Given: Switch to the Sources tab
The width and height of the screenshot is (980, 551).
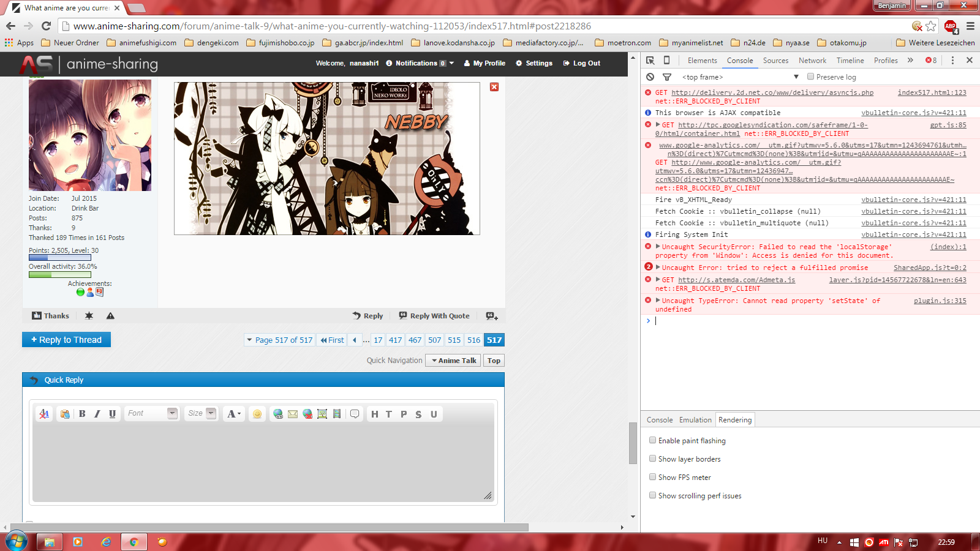Looking at the screenshot, I should pos(775,61).
